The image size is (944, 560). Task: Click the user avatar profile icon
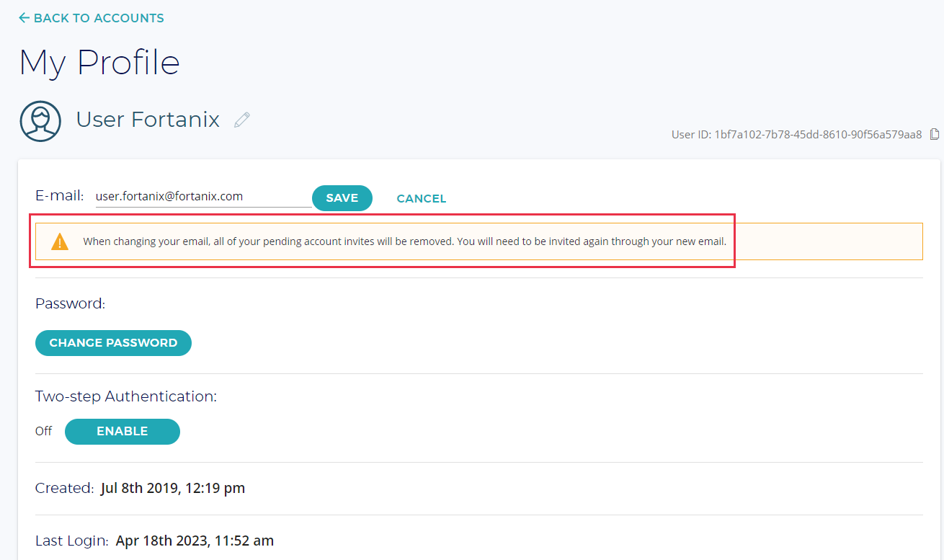click(40, 120)
